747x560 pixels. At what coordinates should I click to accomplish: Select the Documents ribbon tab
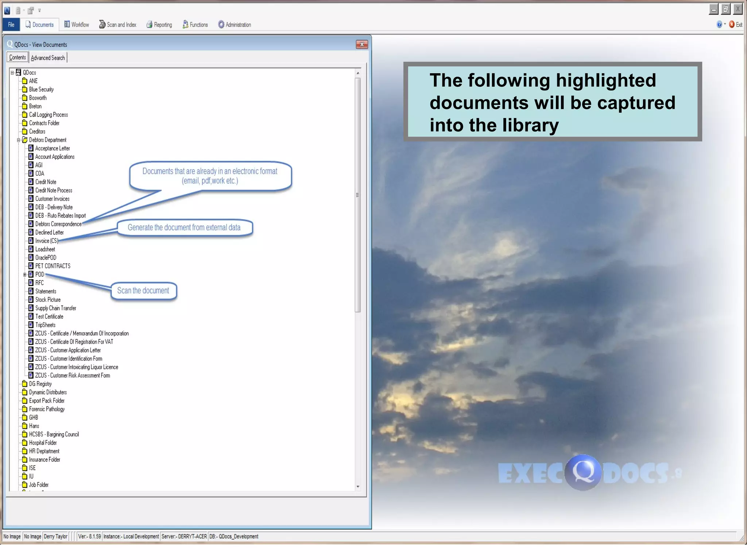pyautogui.click(x=39, y=24)
